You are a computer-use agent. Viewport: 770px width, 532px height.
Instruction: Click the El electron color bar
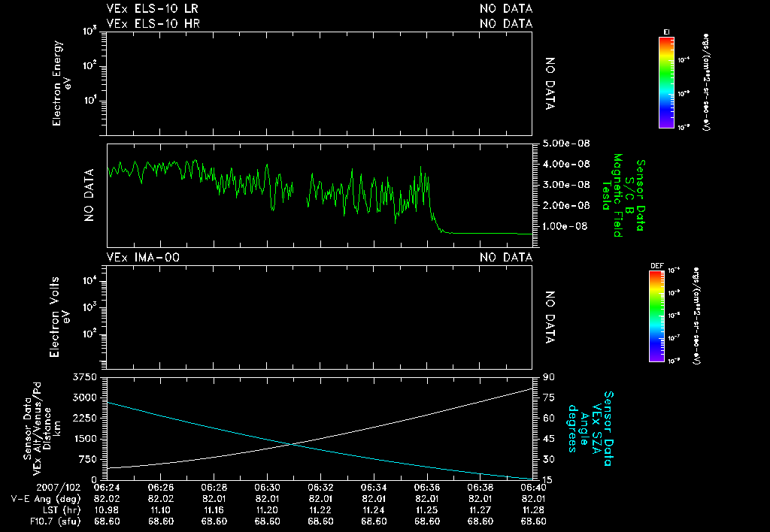coord(666,83)
